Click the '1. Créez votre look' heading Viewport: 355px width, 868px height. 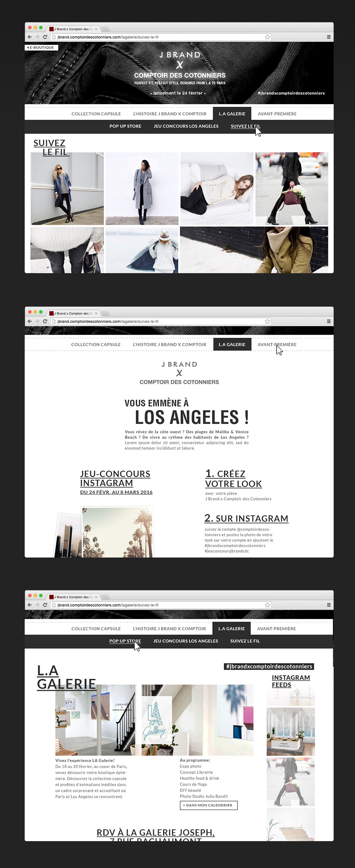tap(234, 479)
